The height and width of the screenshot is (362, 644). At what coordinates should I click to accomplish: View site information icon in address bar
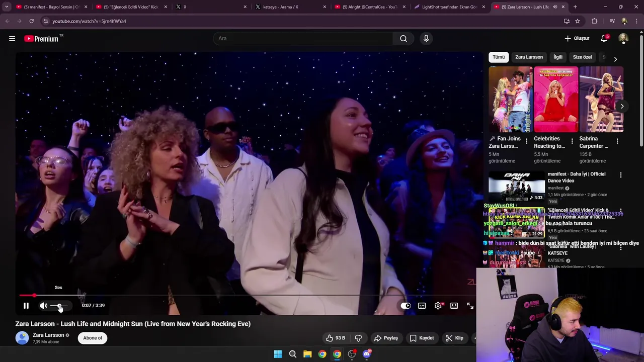click(46, 21)
